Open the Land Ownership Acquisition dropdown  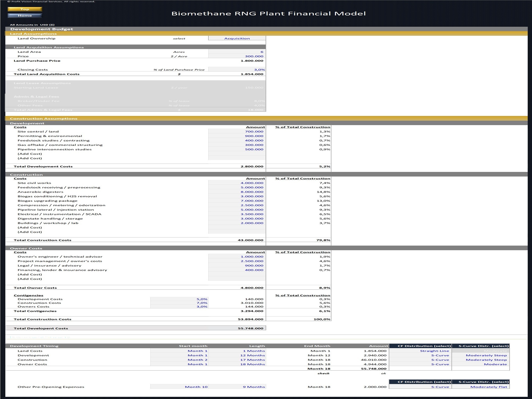pos(237,38)
